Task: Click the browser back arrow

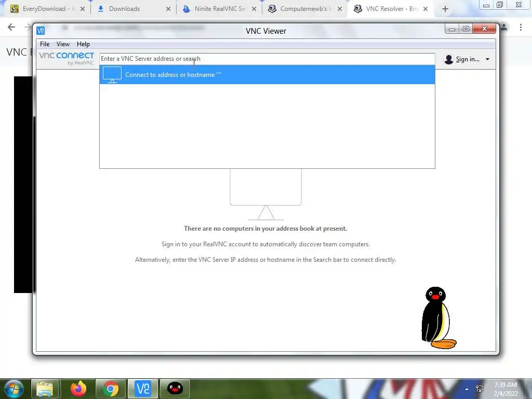Action: pos(11,27)
